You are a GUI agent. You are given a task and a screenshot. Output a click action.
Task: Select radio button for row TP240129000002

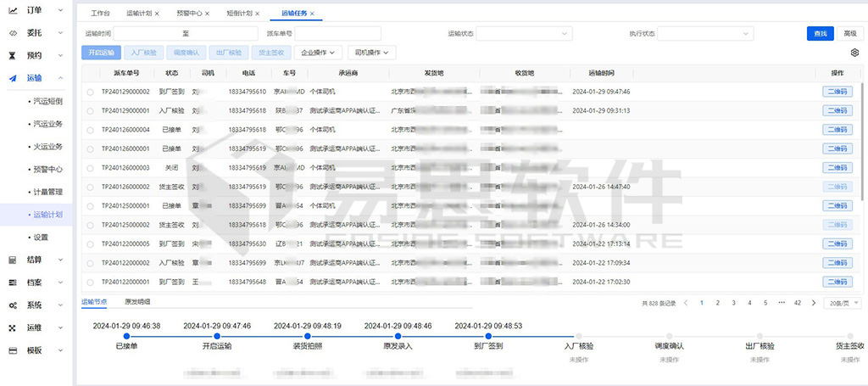pos(91,92)
